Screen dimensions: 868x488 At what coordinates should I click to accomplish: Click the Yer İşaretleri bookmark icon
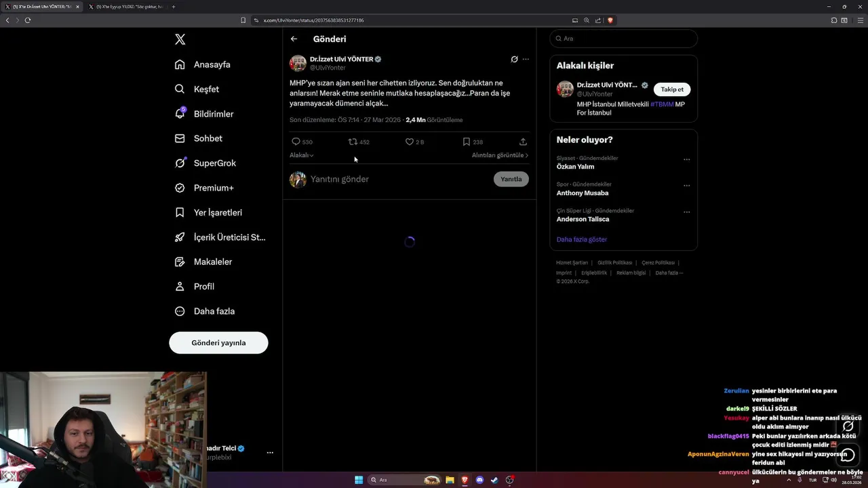point(180,212)
